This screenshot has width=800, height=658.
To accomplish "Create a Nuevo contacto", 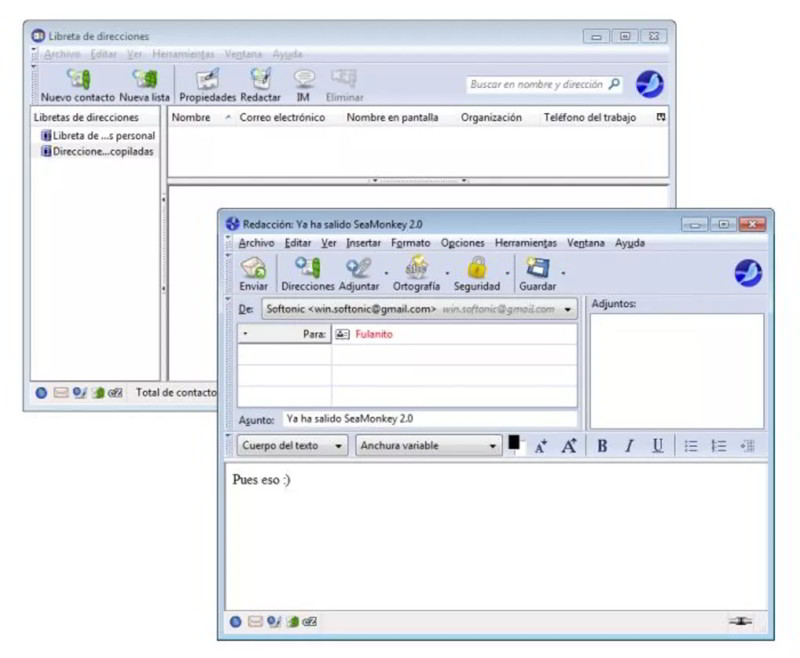I will pos(78,80).
